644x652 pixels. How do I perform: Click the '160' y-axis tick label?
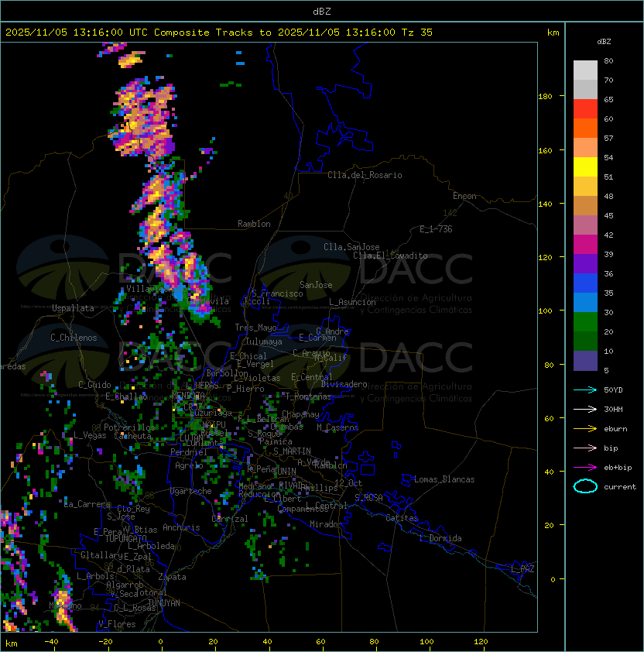(545, 150)
